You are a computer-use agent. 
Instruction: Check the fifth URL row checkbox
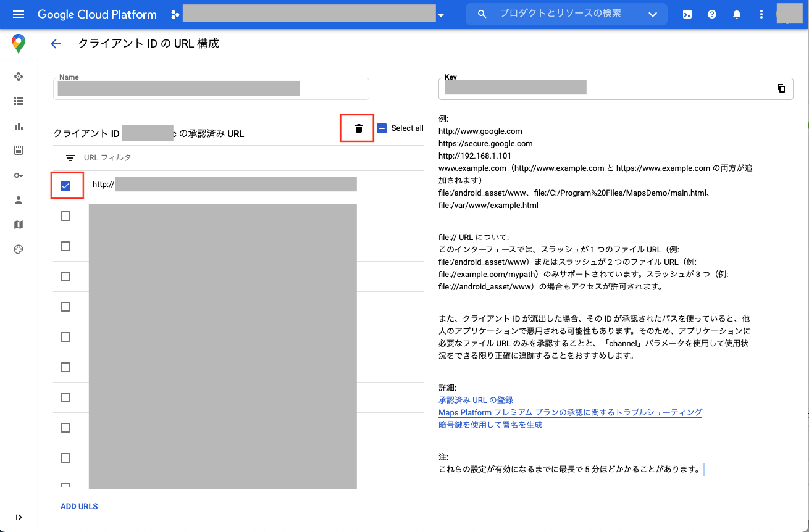pos(65,307)
